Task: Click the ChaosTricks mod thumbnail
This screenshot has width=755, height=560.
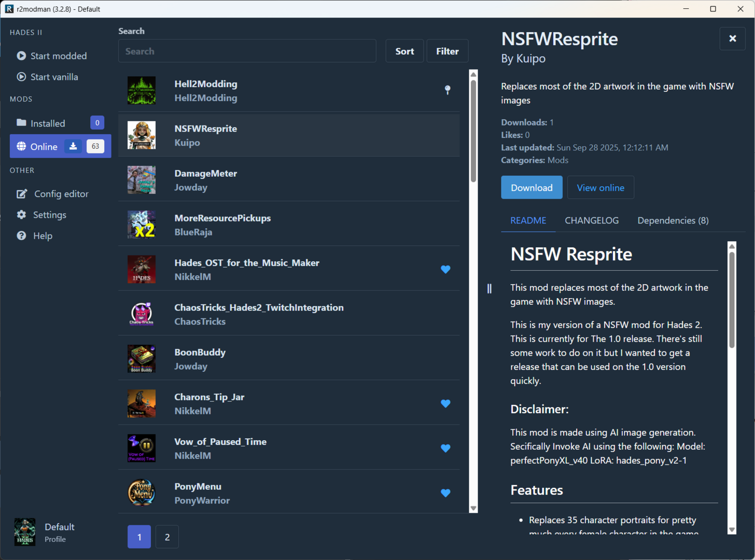Action: (142, 314)
